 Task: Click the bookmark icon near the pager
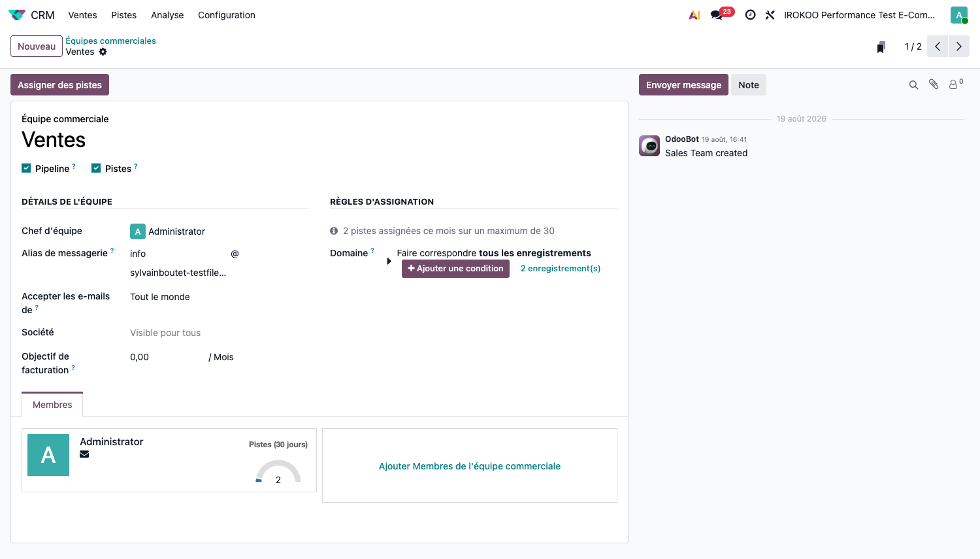(x=881, y=47)
